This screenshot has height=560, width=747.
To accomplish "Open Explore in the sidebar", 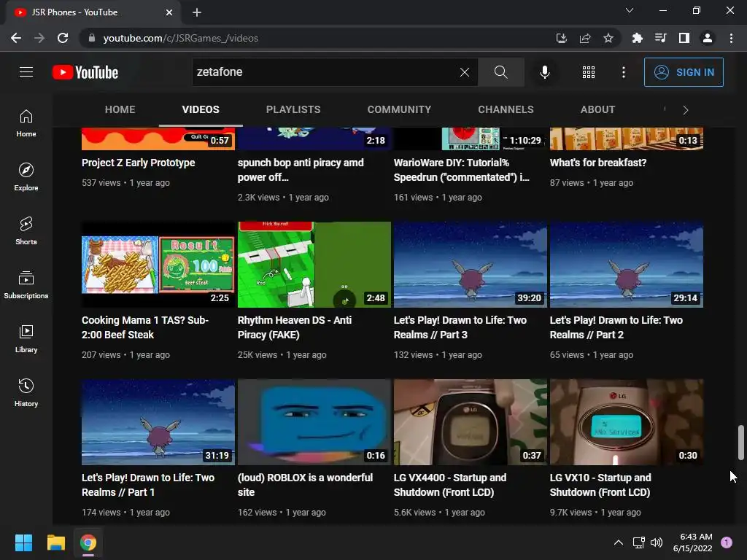I will point(26,177).
